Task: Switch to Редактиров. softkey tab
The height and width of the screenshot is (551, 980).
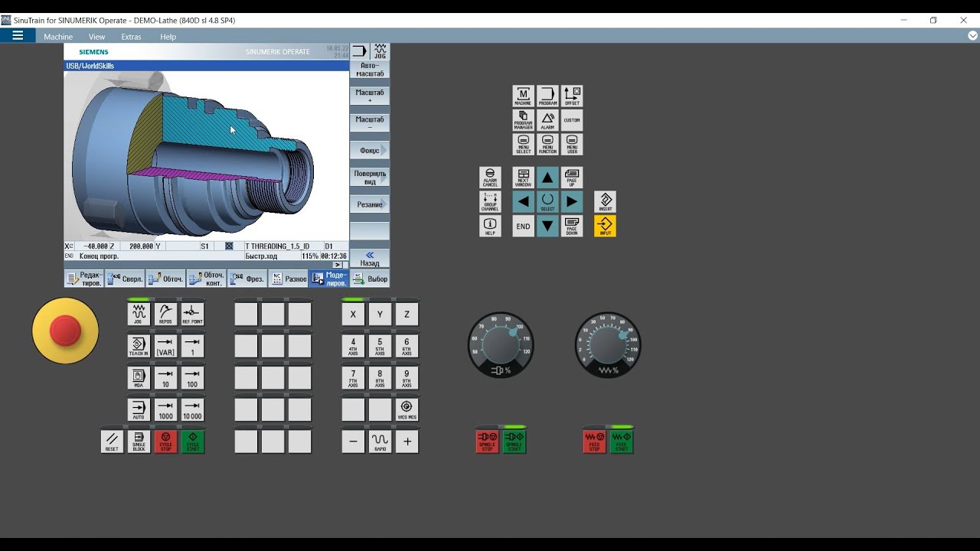Action: click(x=84, y=279)
